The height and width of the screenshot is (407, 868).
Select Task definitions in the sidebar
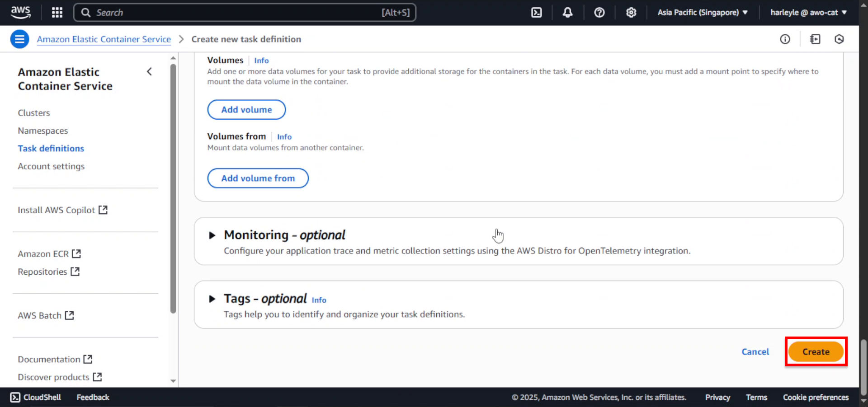51,148
